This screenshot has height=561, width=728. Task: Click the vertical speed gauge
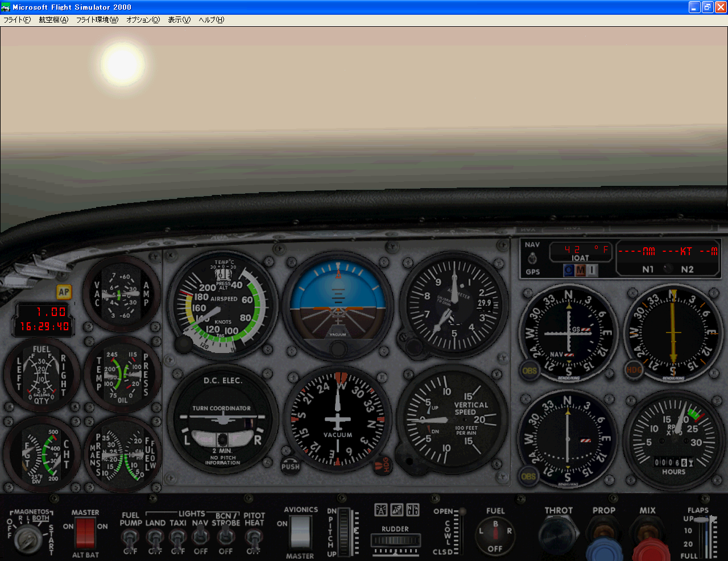pyautogui.click(x=452, y=421)
